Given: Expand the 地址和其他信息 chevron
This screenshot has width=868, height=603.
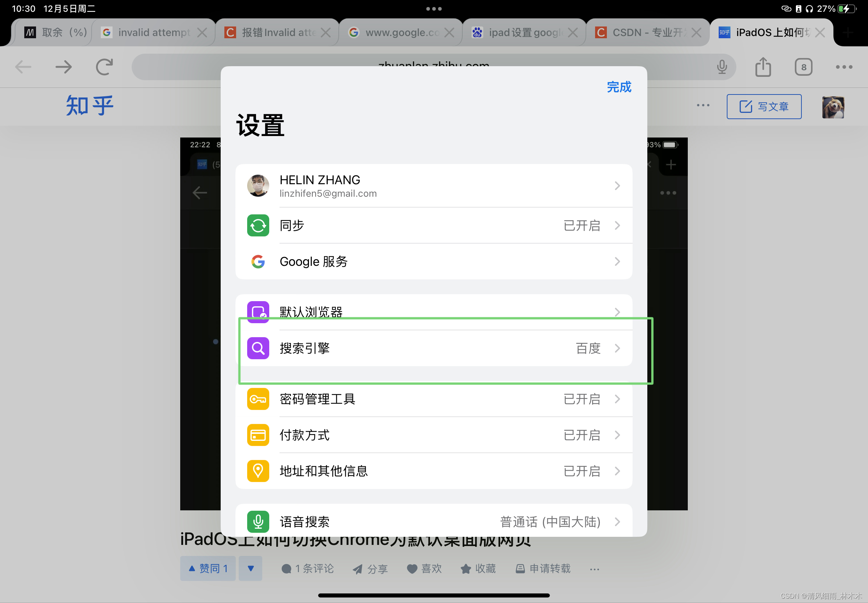Looking at the screenshot, I should click(617, 471).
